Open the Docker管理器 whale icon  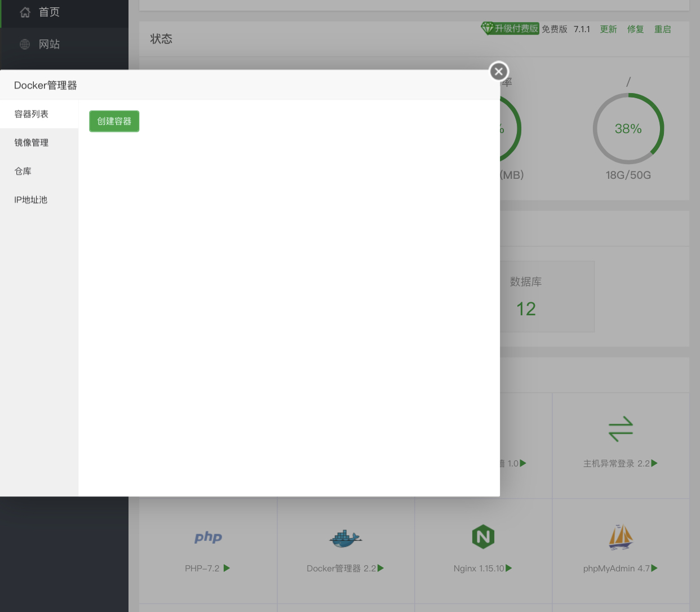coord(345,538)
